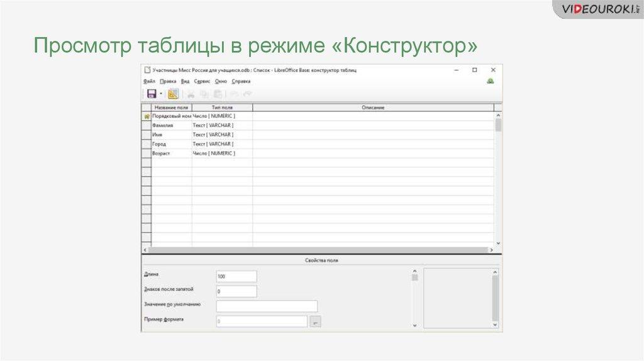The image size is (644, 361).
Task: Click the Paste toolbar icon
Action: point(217,94)
